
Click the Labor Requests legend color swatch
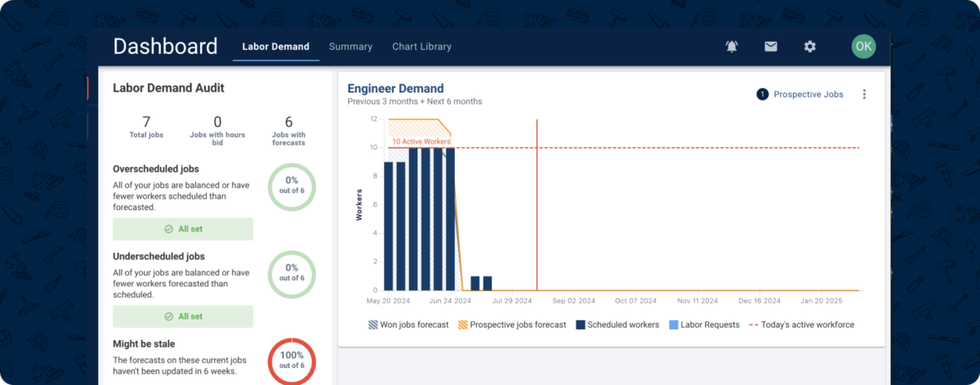[x=674, y=325]
